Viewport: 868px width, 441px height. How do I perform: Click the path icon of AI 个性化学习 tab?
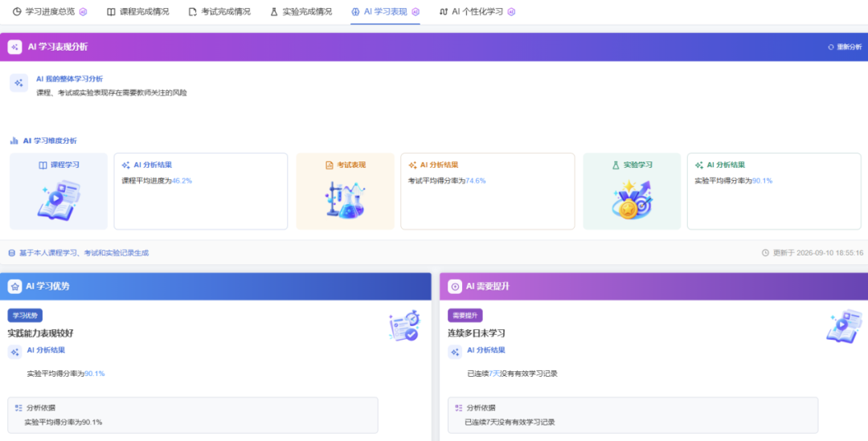pyautogui.click(x=444, y=11)
